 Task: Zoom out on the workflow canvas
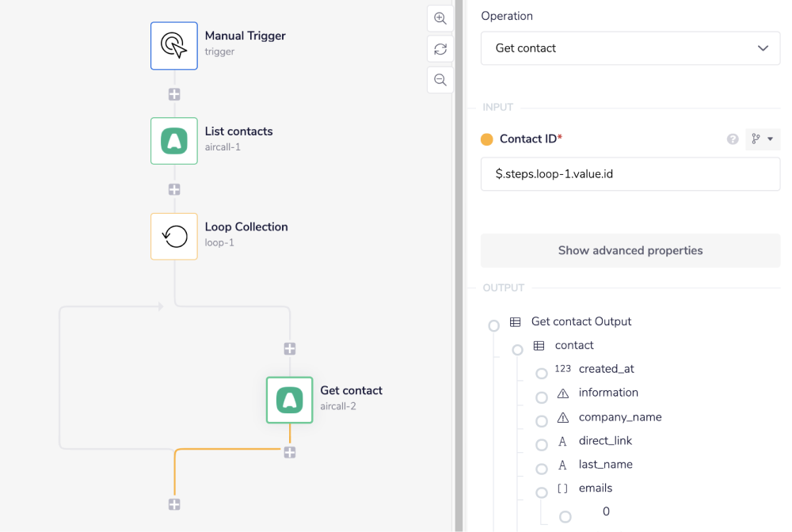[440, 80]
